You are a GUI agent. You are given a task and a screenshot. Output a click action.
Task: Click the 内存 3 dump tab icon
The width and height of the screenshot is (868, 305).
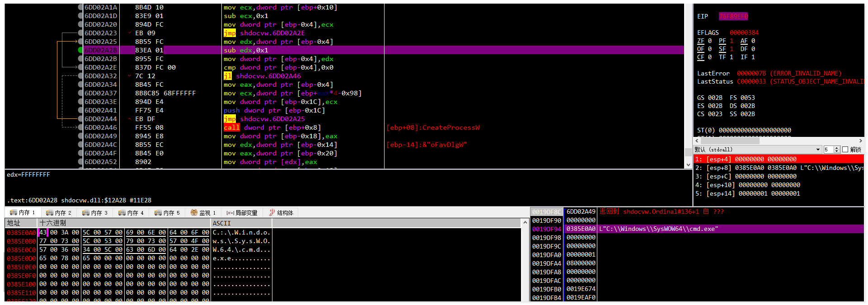pyautogui.click(x=85, y=213)
